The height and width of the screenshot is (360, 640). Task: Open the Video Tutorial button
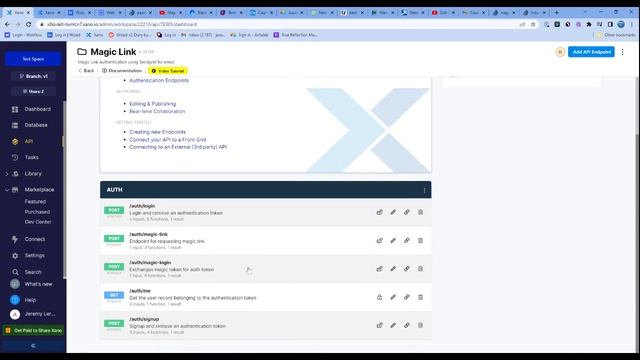coord(168,71)
